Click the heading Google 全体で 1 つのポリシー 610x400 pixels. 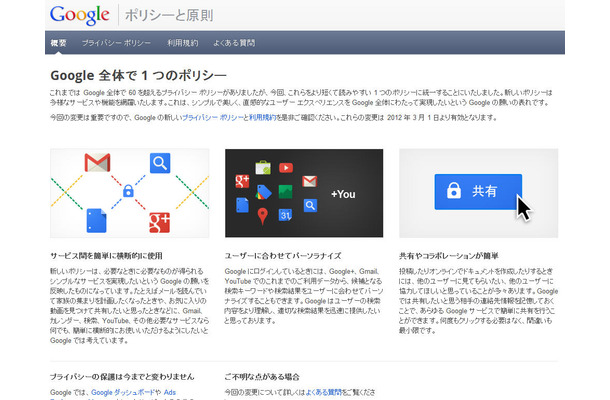point(138,75)
